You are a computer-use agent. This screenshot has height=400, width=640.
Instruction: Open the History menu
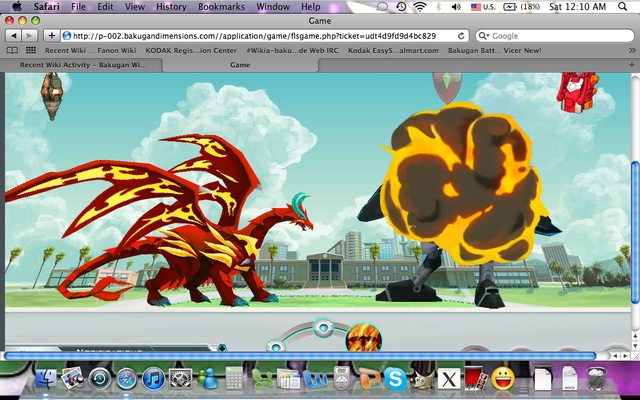click(171, 6)
